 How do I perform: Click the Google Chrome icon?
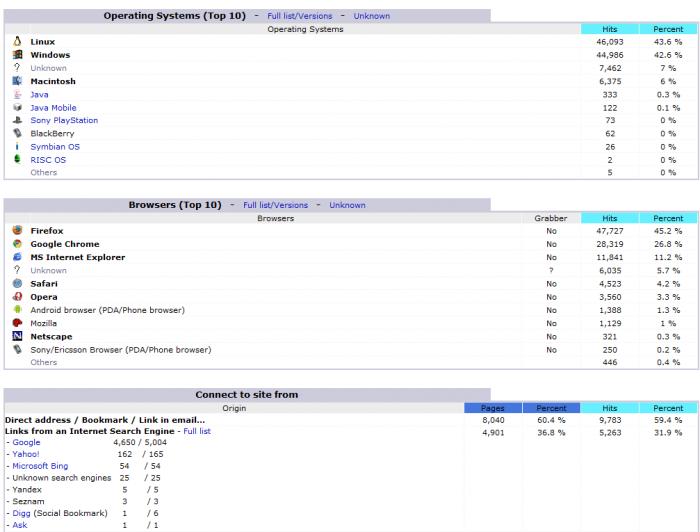click(17, 244)
